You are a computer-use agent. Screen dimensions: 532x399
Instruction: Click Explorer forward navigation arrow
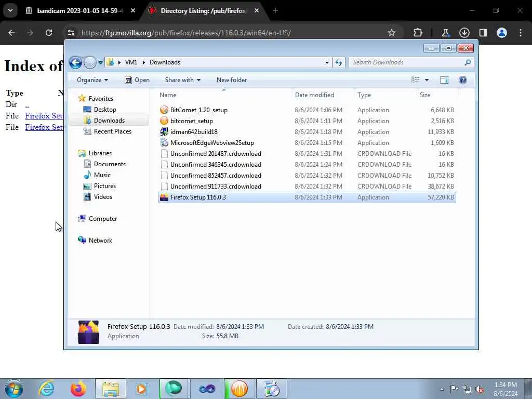tap(90, 62)
